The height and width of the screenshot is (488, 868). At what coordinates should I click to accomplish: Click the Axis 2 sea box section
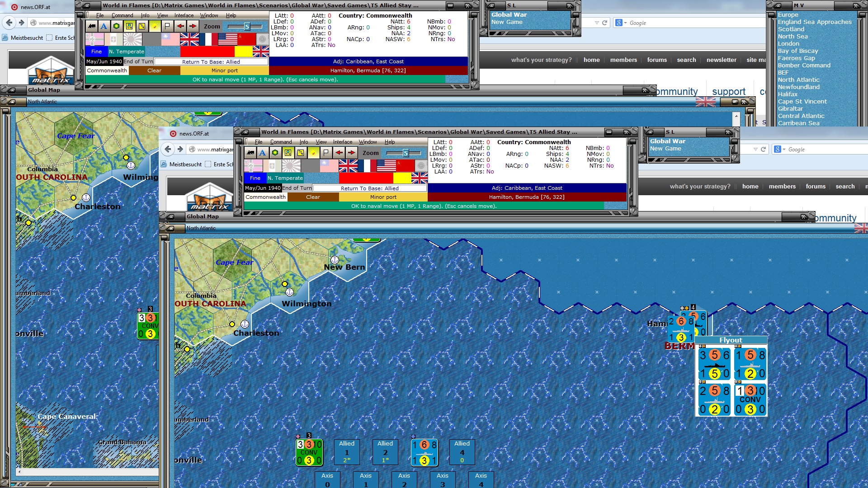tap(404, 480)
